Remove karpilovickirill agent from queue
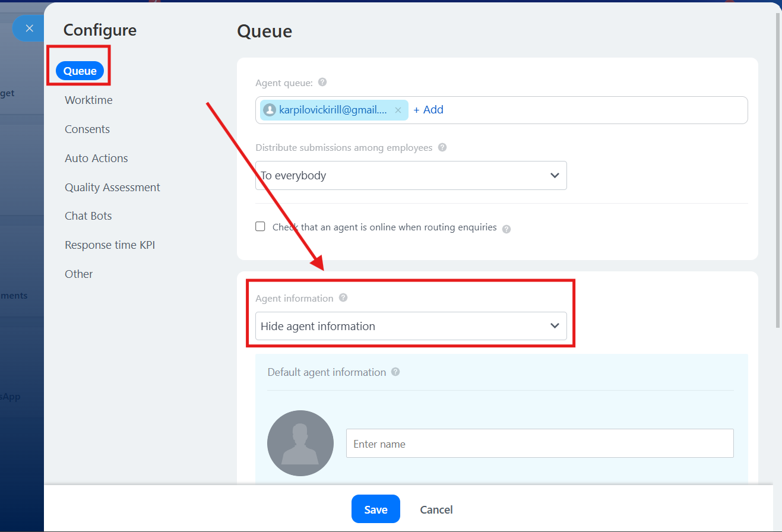 coord(398,110)
